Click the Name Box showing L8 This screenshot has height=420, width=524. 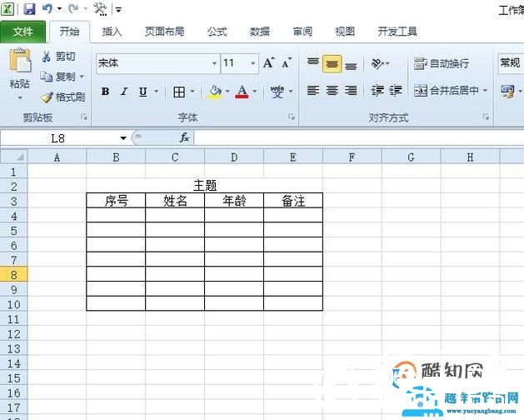point(57,138)
